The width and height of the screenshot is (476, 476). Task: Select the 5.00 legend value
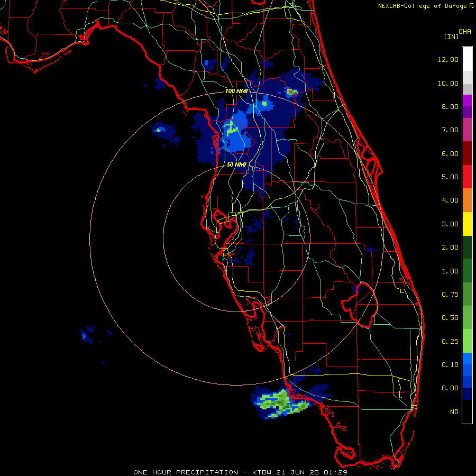(x=450, y=177)
